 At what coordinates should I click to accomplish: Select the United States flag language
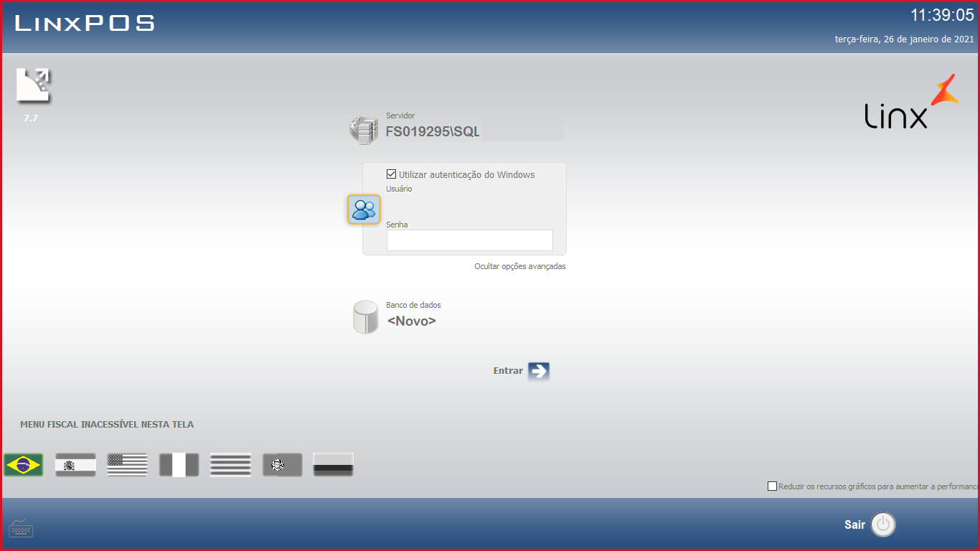(127, 465)
